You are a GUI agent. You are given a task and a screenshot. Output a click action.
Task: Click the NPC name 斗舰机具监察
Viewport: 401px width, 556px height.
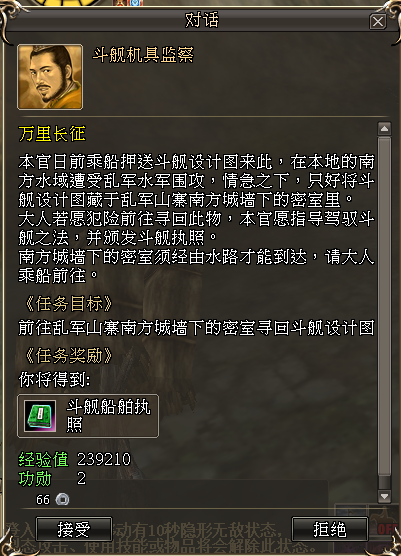(143, 55)
